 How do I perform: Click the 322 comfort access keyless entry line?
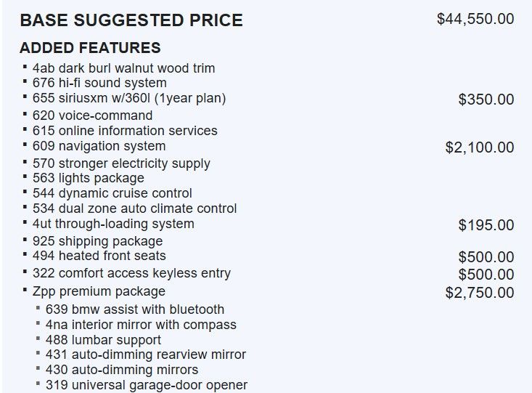pyautogui.click(x=131, y=274)
